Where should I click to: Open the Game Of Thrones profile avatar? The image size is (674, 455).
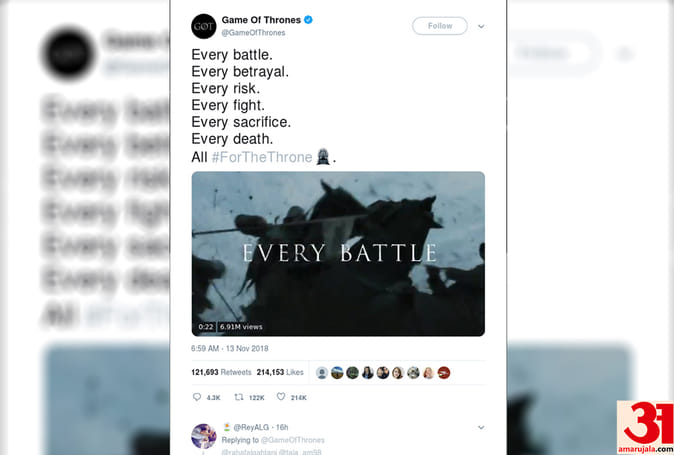(204, 26)
